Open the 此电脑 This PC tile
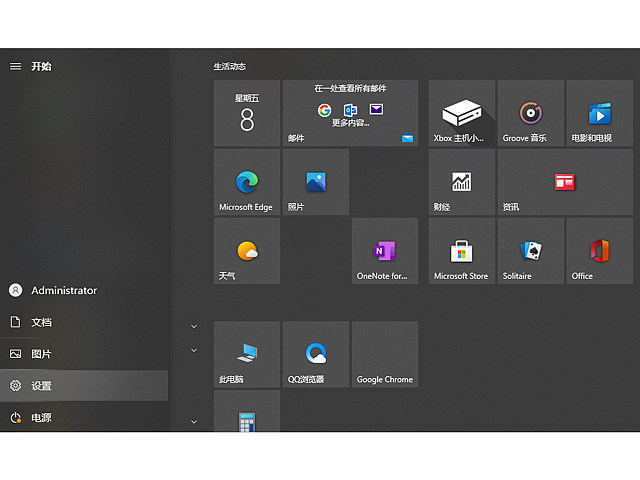640x480 pixels. (247, 354)
